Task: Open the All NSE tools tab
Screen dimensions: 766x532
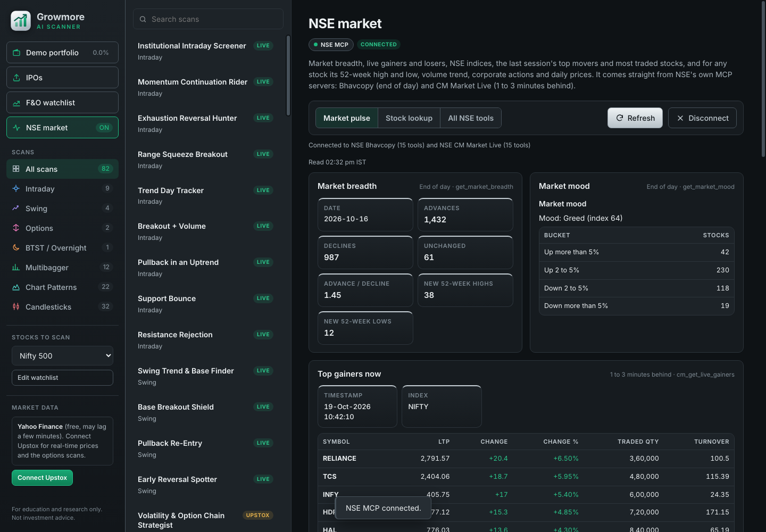Action: [471, 118]
